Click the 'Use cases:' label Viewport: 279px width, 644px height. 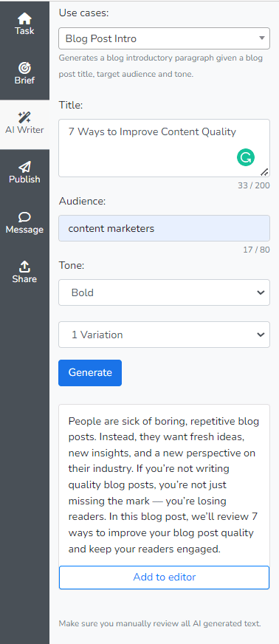(83, 13)
